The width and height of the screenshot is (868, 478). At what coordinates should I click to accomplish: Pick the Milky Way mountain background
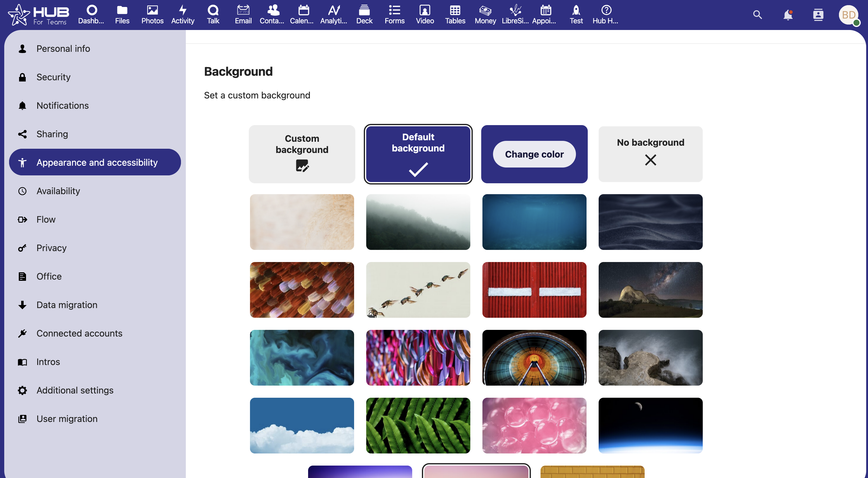click(650, 290)
